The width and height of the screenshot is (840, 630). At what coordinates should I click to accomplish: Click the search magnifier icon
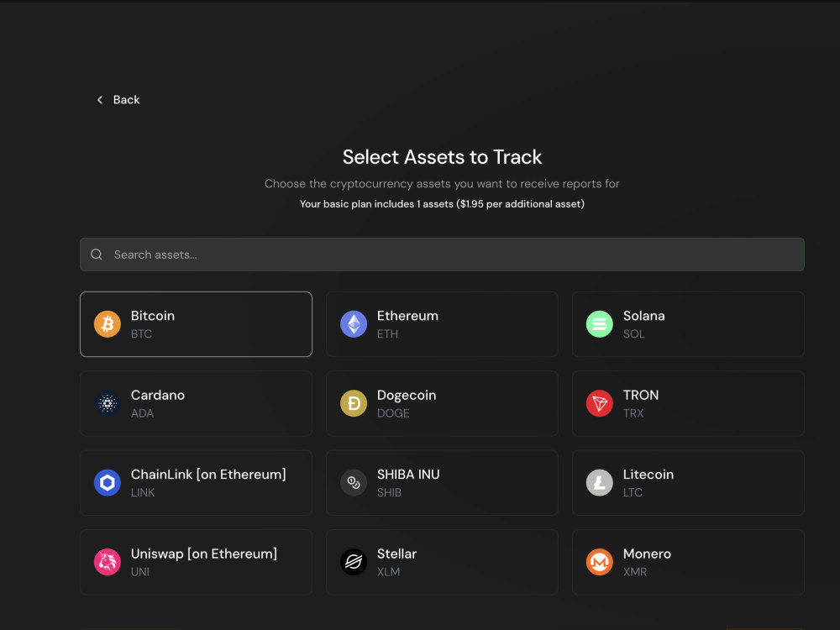97,255
